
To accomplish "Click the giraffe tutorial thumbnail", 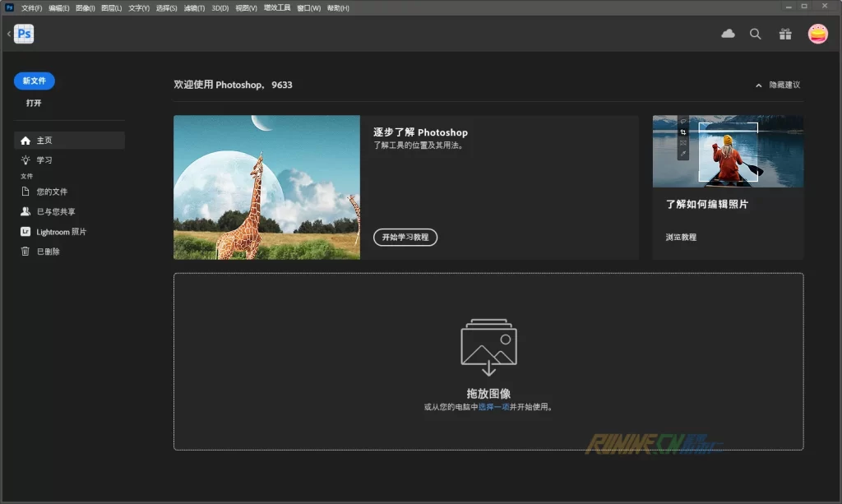I will 266,187.
